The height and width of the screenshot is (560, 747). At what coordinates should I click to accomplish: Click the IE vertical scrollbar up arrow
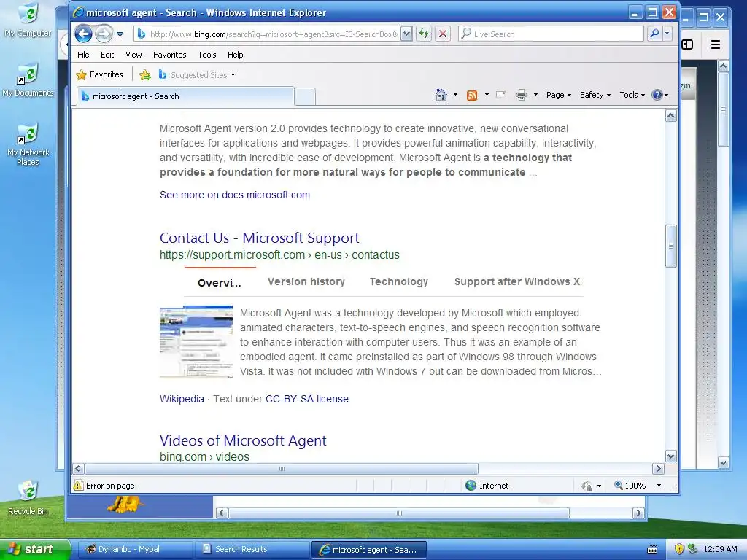click(x=671, y=116)
